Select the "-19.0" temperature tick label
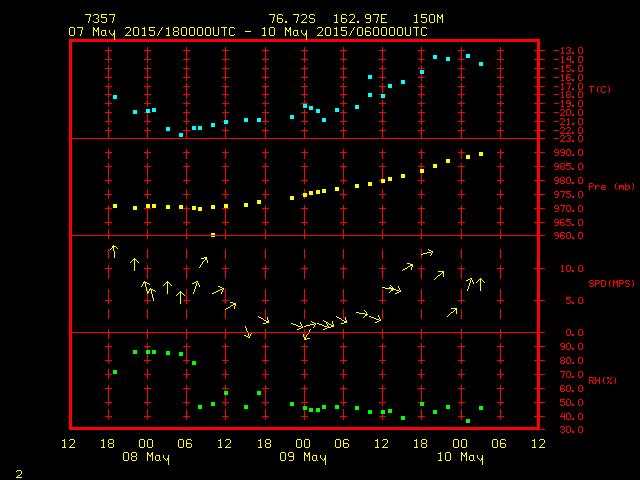The height and width of the screenshot is (480, 640). click(569, 104)
